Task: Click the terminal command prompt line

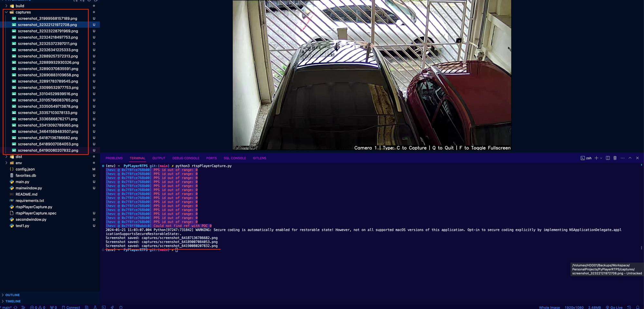Action: (142, 250)
